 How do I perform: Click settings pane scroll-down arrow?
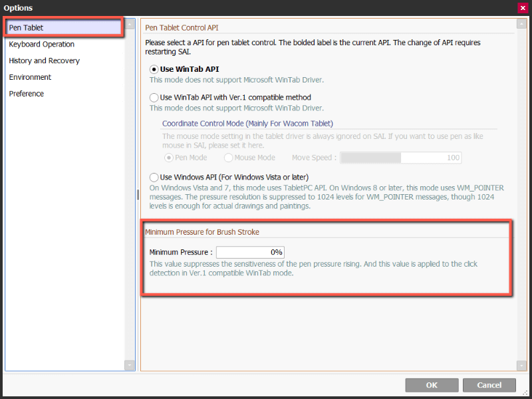point(521,365)
